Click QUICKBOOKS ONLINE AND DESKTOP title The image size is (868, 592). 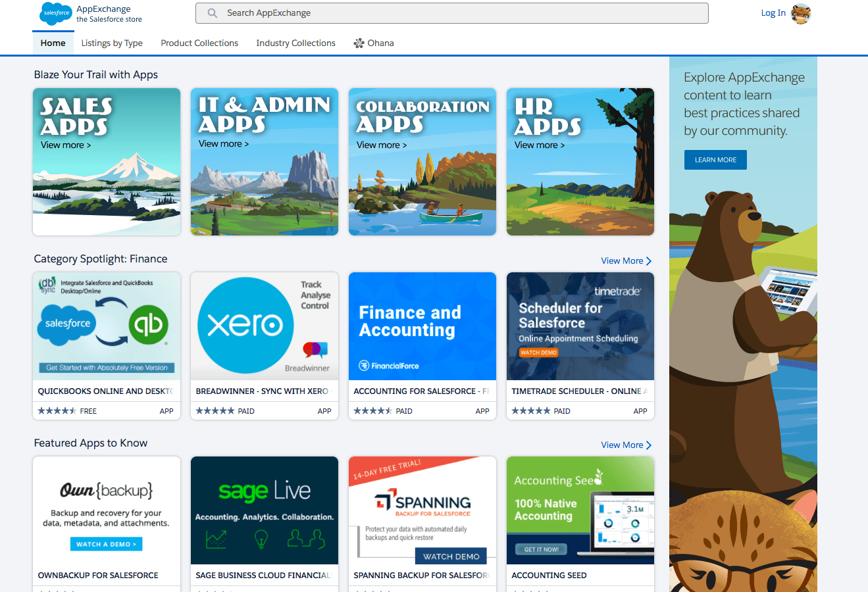click(x=106, y=391)
